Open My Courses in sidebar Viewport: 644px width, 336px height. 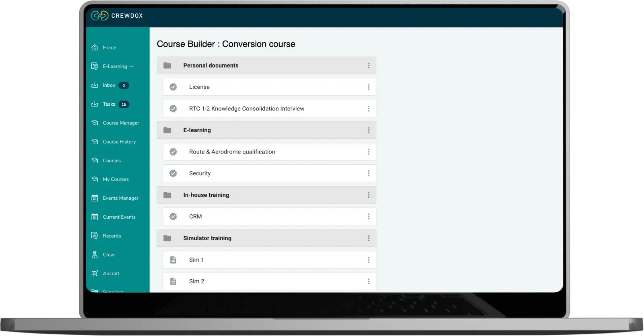tap(116, 179)
